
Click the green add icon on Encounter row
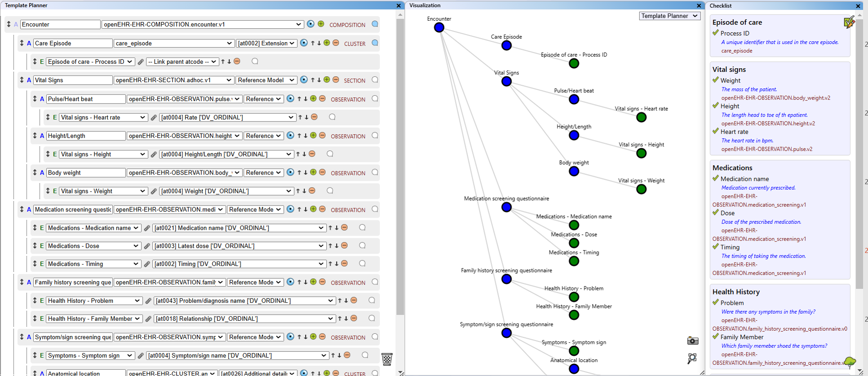click(321, 24)
